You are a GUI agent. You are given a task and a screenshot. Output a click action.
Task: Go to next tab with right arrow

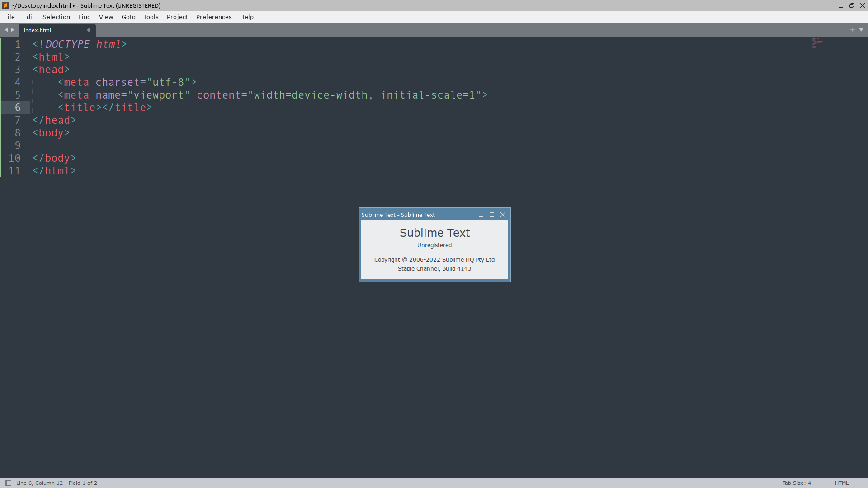(13, 30)
